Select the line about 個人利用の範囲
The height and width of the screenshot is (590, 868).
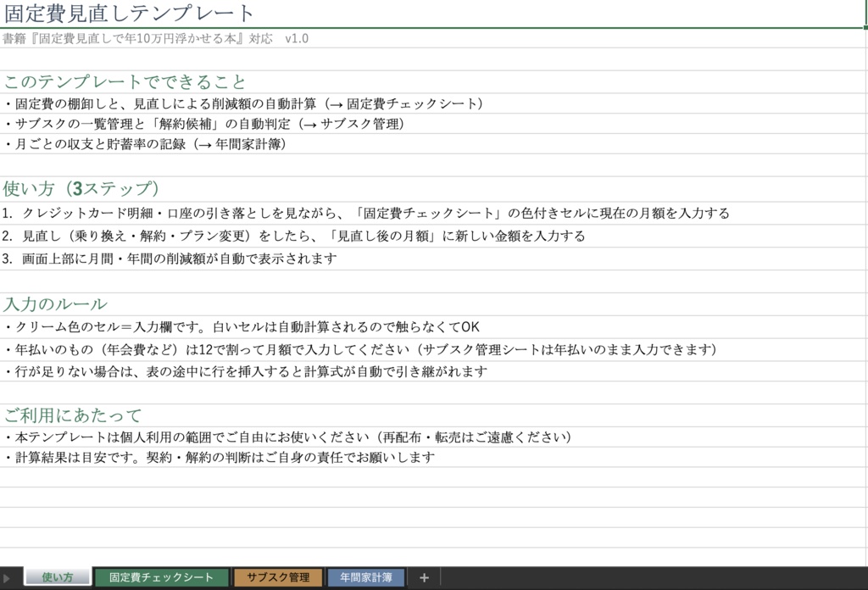tap(288, 437)
